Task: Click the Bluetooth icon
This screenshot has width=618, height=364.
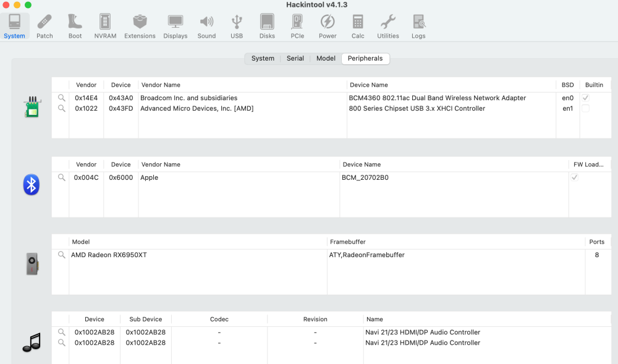Action: coord(31,184)
